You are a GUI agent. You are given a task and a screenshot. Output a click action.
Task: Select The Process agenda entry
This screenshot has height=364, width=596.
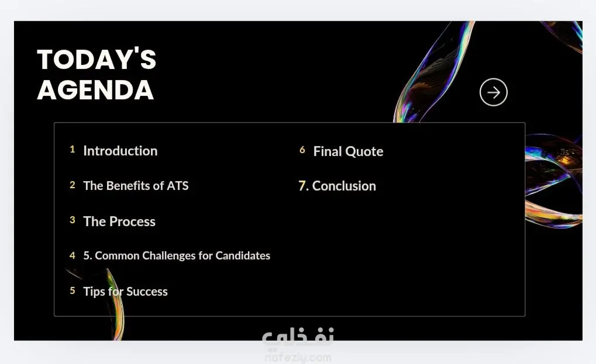tap(119, 221)
